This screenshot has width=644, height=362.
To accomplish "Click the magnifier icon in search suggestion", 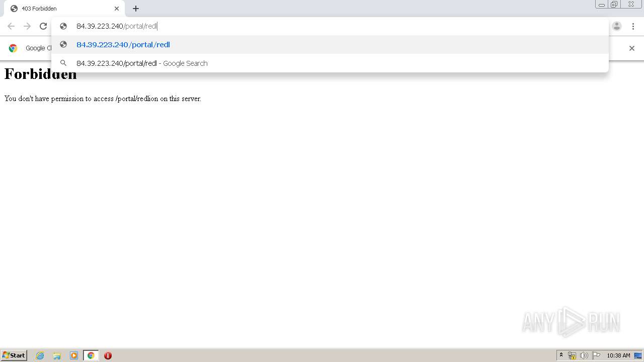I will (x=63, y=63).
